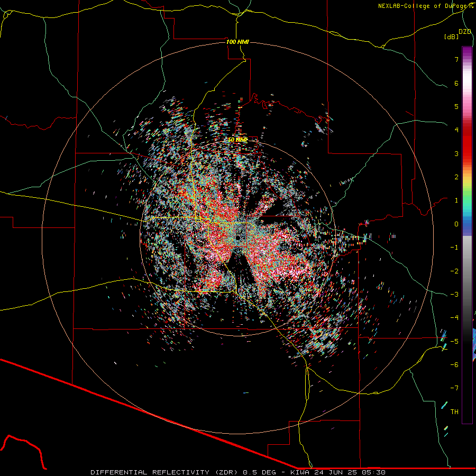The image size is (476, 476).
Task: Click the ZDR color scale bar
Action: coord(467,235)
